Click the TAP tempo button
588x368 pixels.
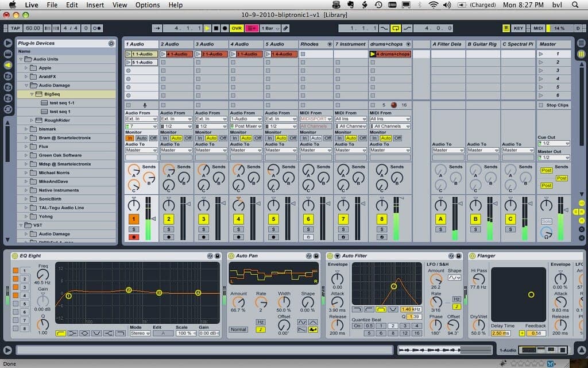(16, 28)
